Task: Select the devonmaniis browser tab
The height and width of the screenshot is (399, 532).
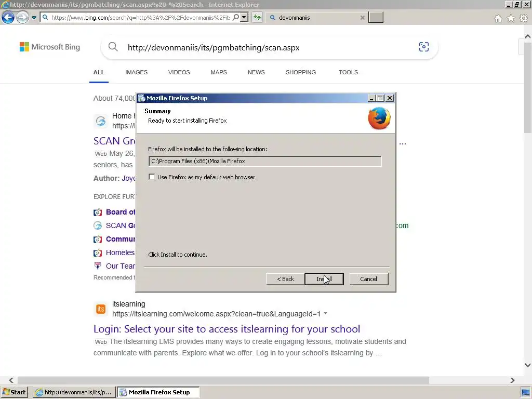Action: tap(315, 18)
